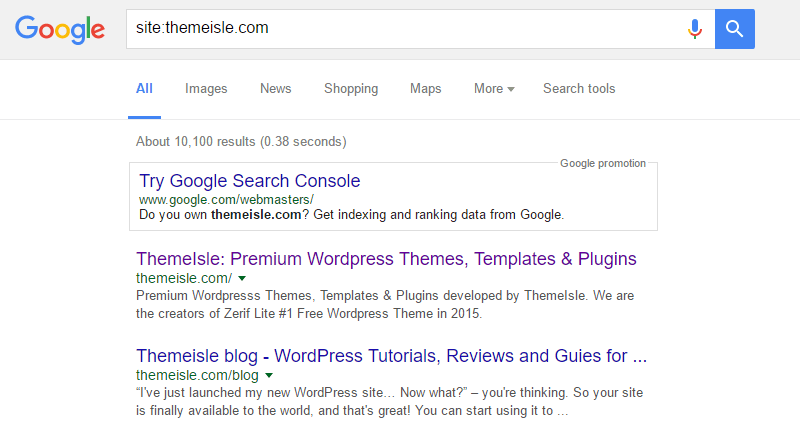The height and width of the screenshot is (437, 800).
Task: Switch to the News tab
Action: (276, 89)
